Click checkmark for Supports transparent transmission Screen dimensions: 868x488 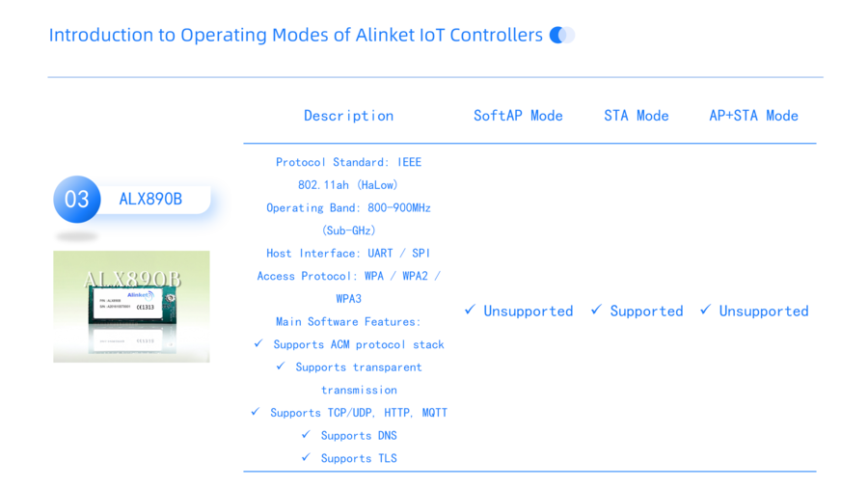281,366
